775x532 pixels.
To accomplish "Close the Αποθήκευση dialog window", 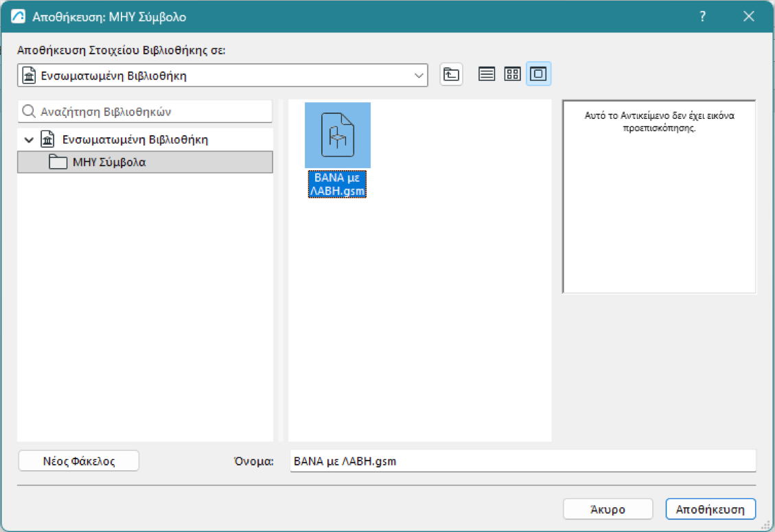I will click(x=748, y=16).
